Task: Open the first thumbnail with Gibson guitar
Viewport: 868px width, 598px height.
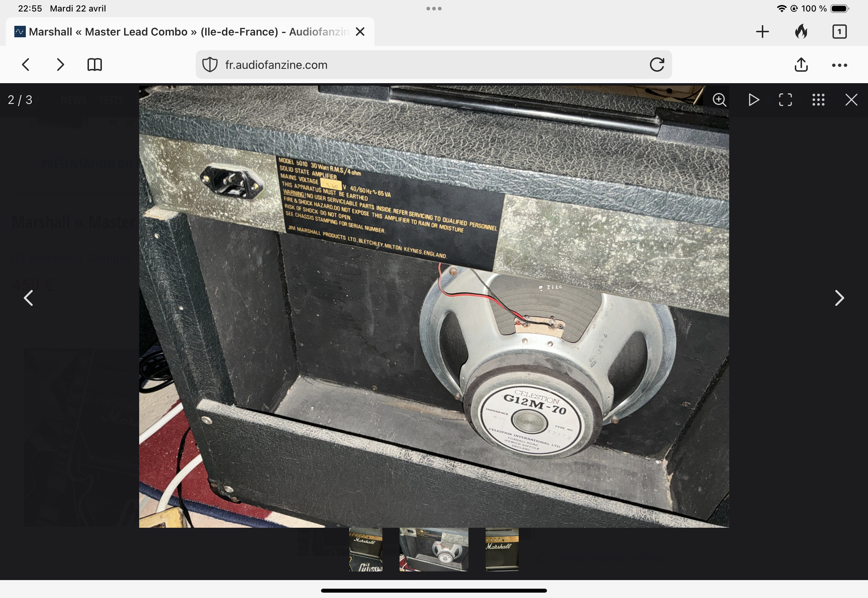Action: 366,550
